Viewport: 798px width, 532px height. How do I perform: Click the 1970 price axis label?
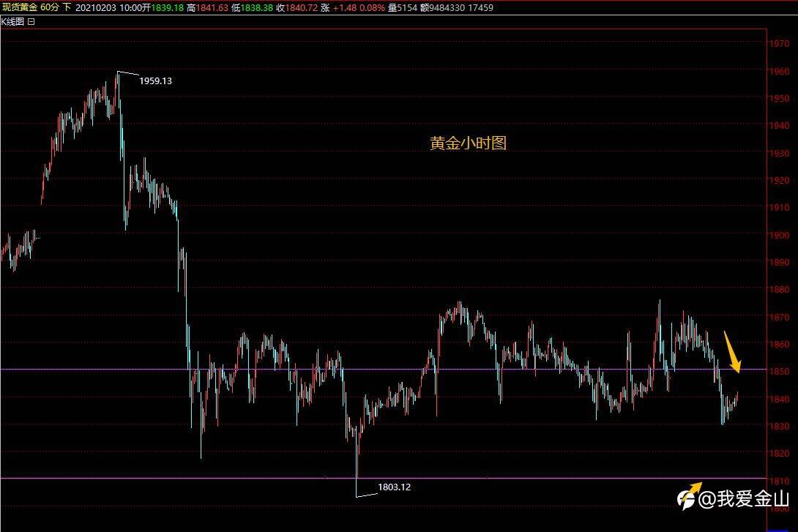tap(779, 44)
